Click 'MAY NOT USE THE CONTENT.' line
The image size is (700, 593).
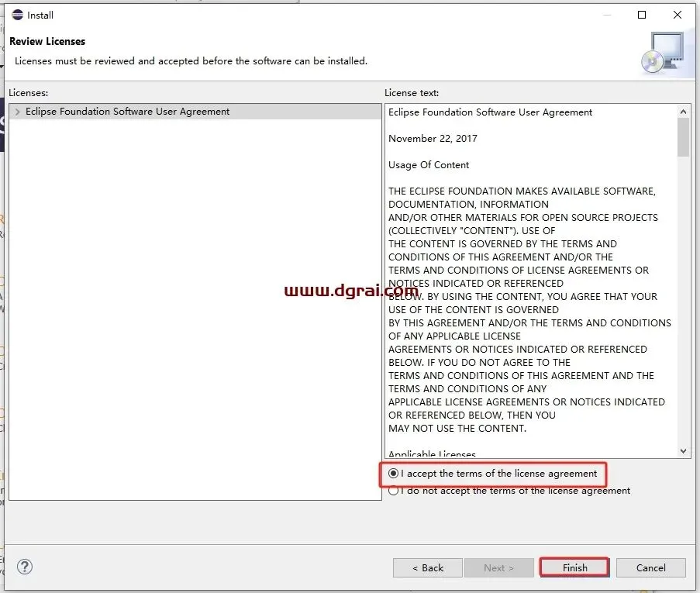(457, 428)
